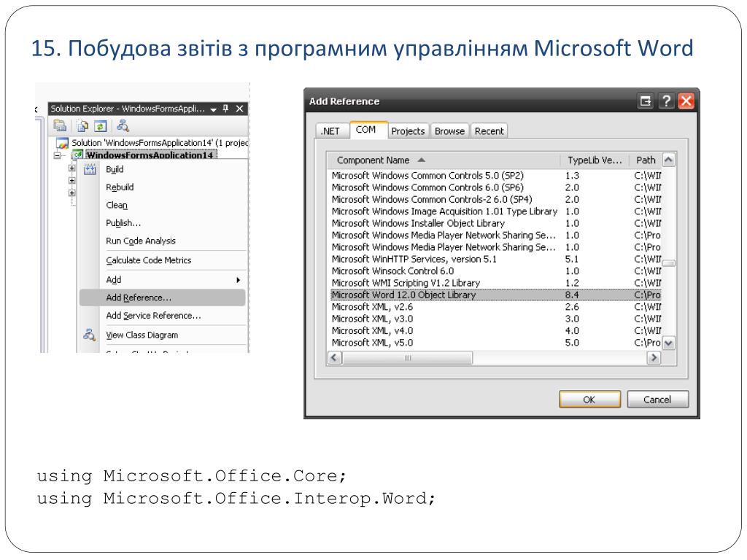Click the component list scroll down arrow
Image resolution: width=747 pixels, height=560 pixels.
tap(669, 343)
